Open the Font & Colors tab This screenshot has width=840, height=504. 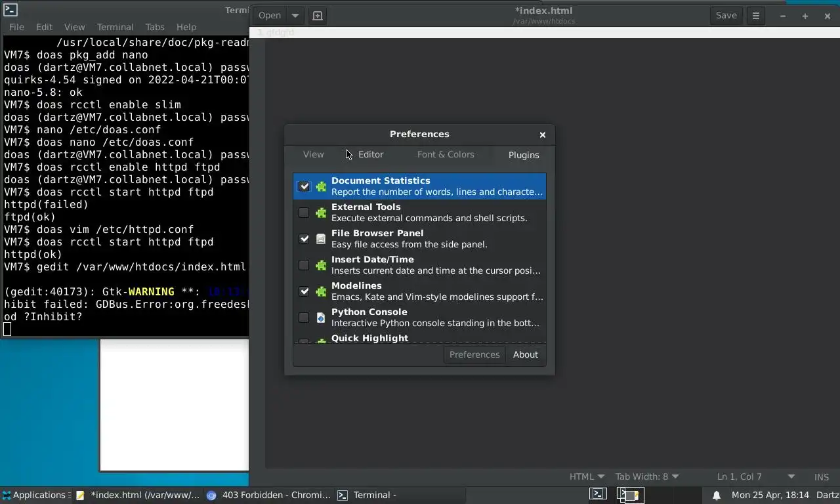click(446, 155)
